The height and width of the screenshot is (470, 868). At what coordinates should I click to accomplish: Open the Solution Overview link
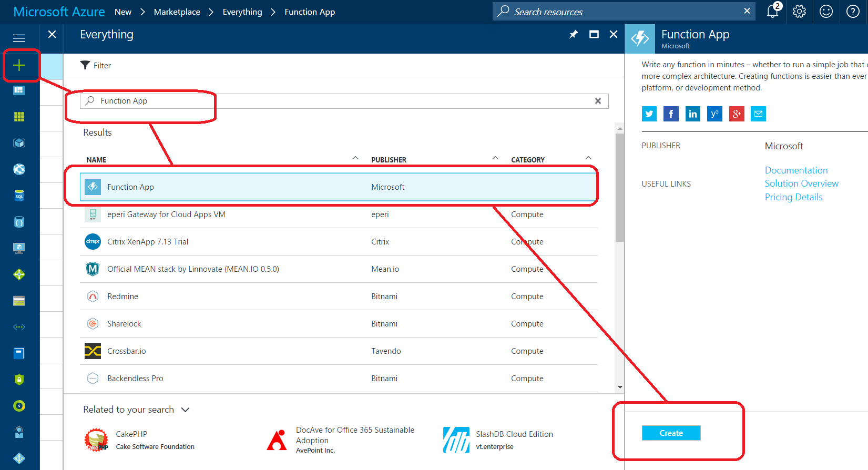(x=802, y=183)
